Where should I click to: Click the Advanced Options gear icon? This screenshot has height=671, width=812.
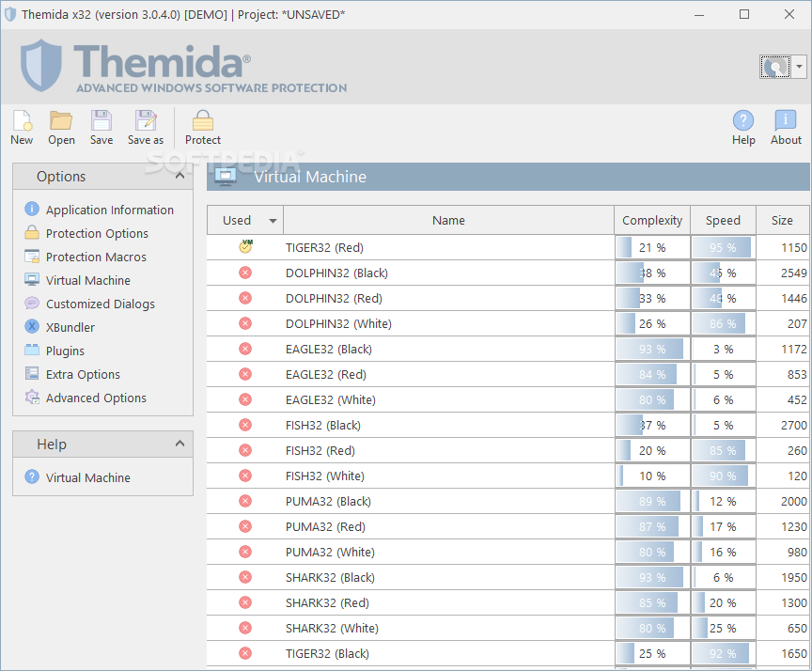click(x=32, y=398)
